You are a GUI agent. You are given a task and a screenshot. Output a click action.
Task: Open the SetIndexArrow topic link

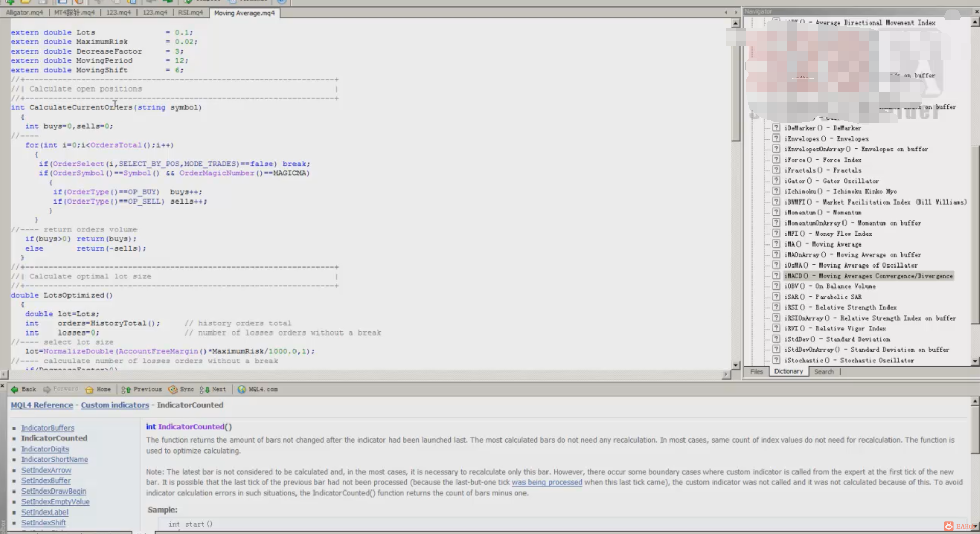click(46, 470)
